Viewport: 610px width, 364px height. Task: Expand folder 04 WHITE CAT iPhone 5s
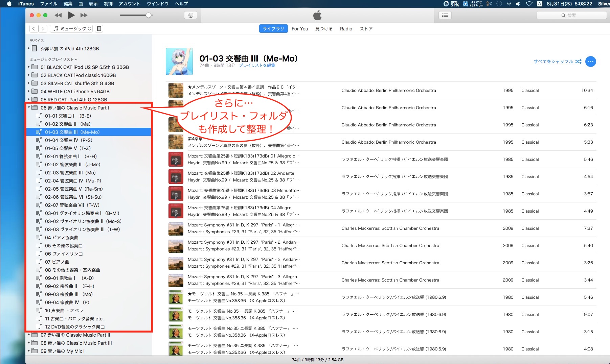29,92
